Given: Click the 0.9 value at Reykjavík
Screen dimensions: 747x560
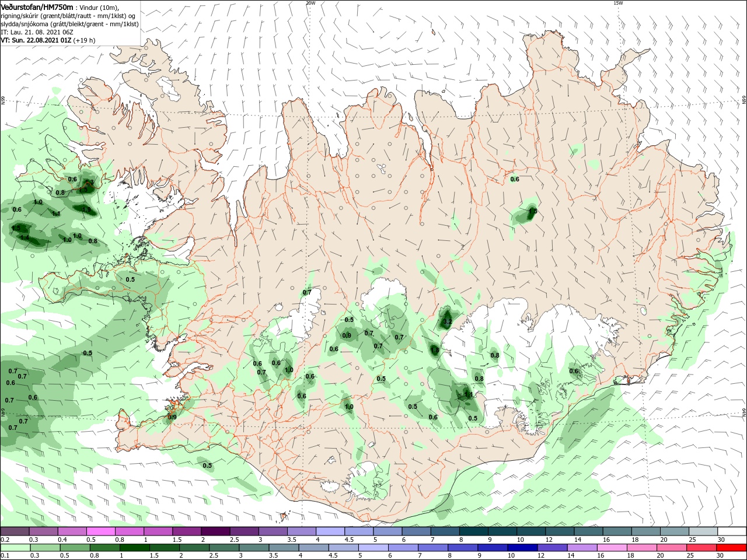Looking at the screenshot, I should click(x=172, y=417).
